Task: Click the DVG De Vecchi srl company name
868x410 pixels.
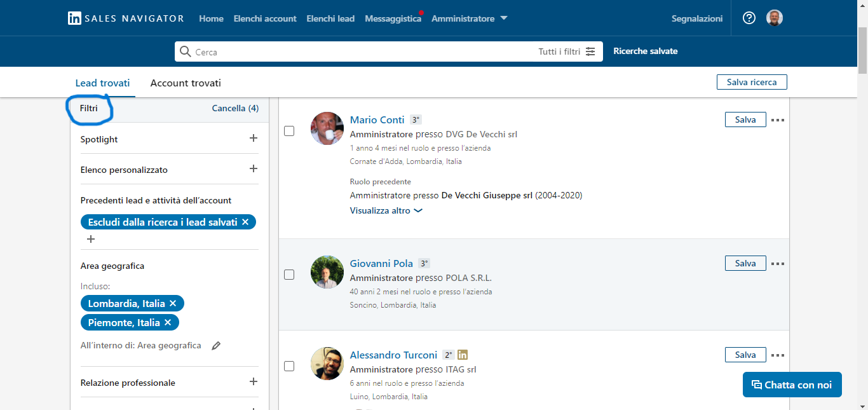Action: click(482, 134)
